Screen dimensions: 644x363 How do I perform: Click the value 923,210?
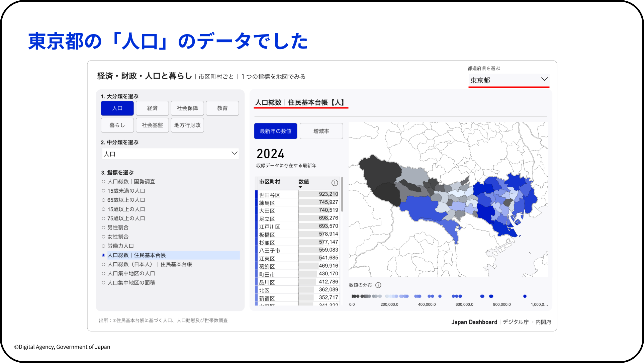328,194
